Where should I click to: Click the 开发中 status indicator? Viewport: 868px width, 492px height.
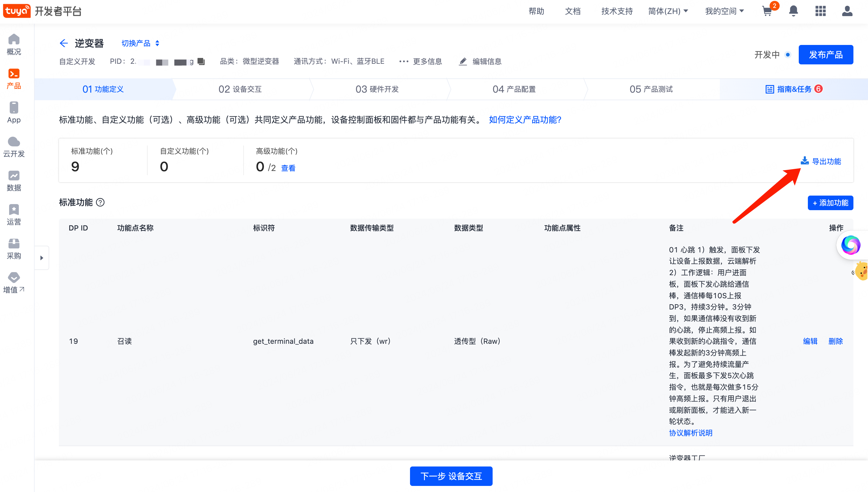772,55
